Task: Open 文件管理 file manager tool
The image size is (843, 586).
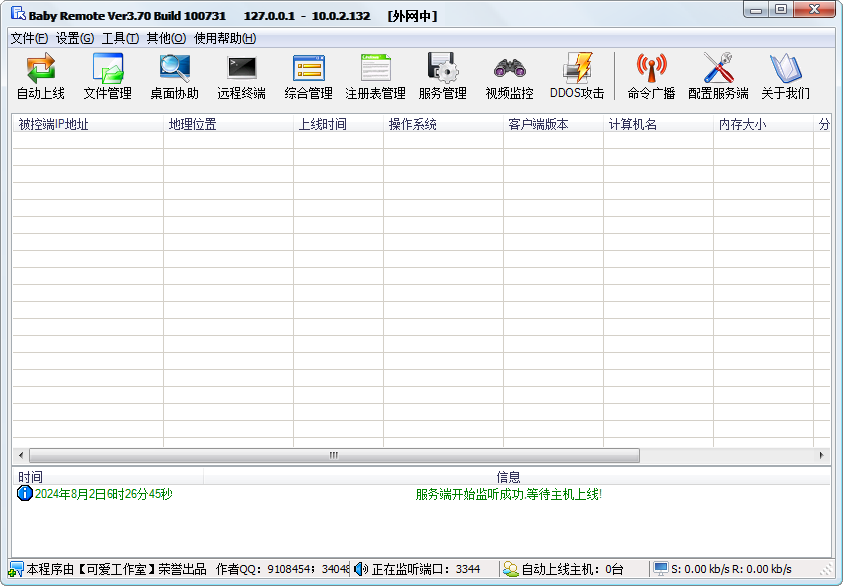Action: pyautogui.click(x=108, y=76)
